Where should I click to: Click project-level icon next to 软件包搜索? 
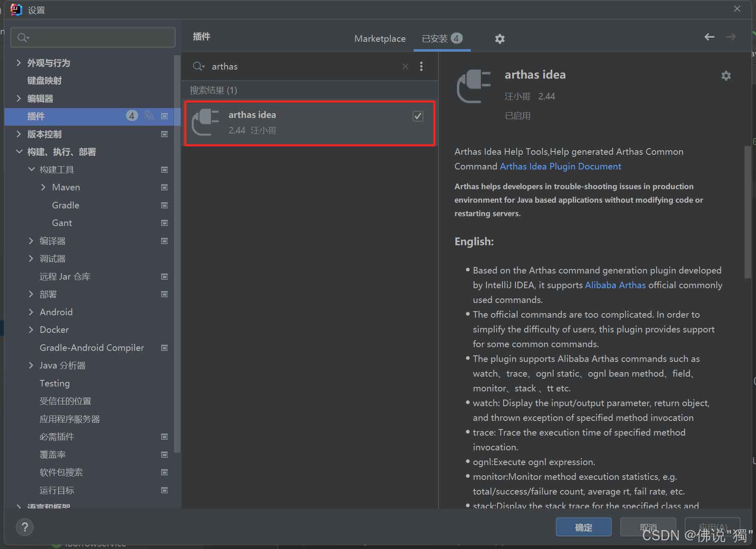click(x=164, y=472)
